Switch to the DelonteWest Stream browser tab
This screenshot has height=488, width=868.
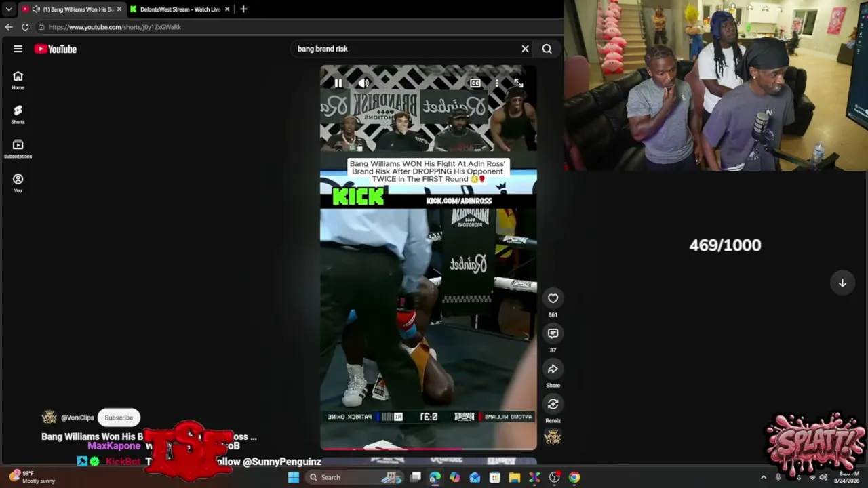point(180,9)
